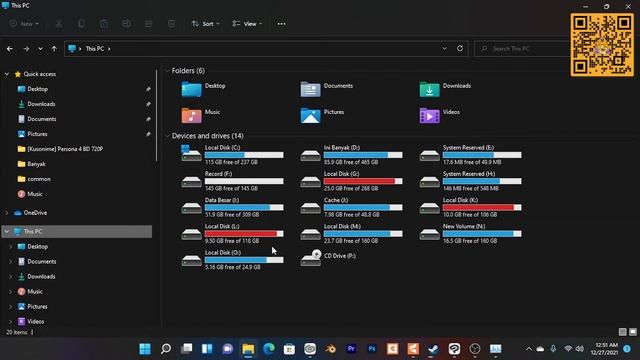Open Steam from the taskbar
640x360 pixels.
pos(433,349)
